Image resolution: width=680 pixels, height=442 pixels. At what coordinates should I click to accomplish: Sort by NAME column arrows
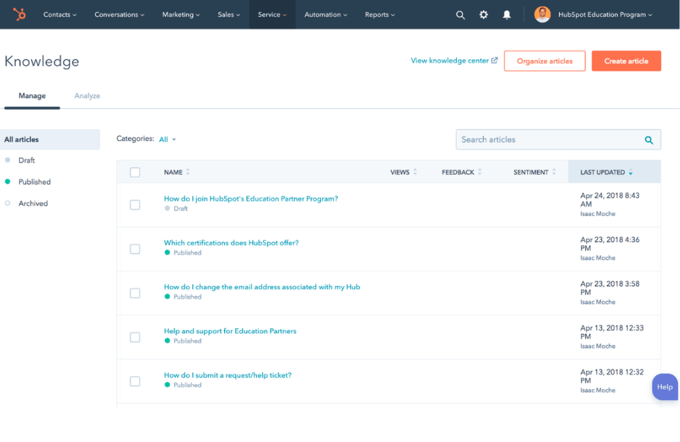188,172
